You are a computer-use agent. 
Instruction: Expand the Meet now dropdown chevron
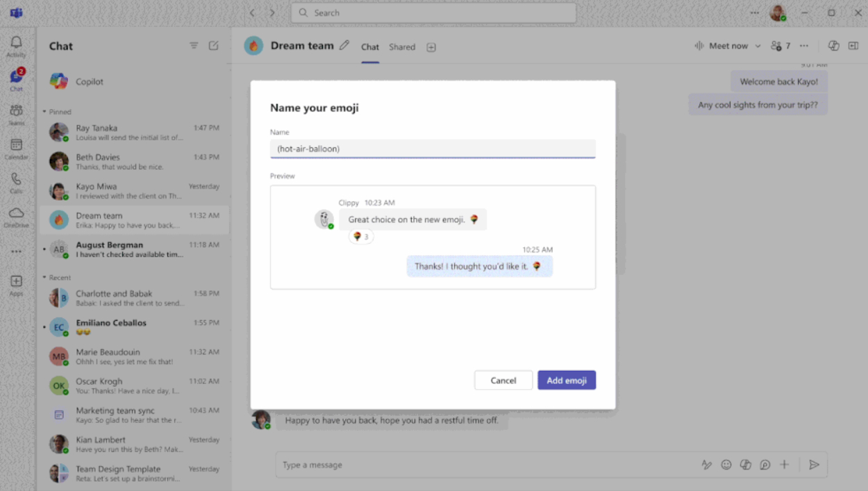[758, 45]
